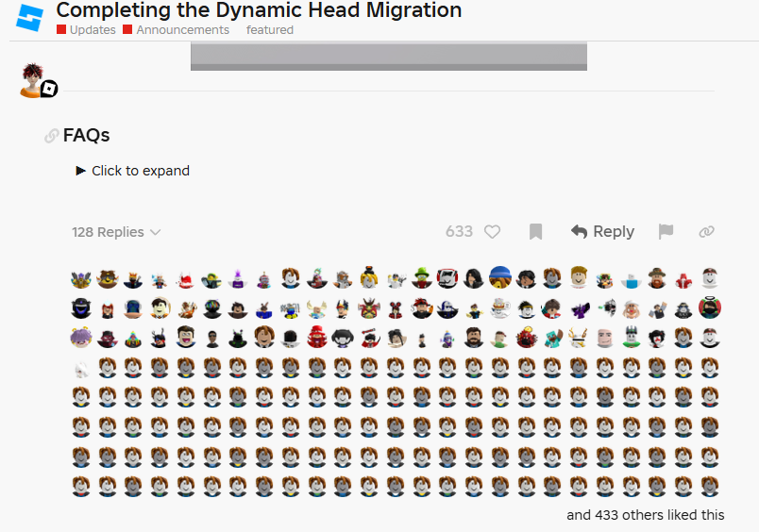Open the purple dragon liker avatar

(x=579, y=309)
